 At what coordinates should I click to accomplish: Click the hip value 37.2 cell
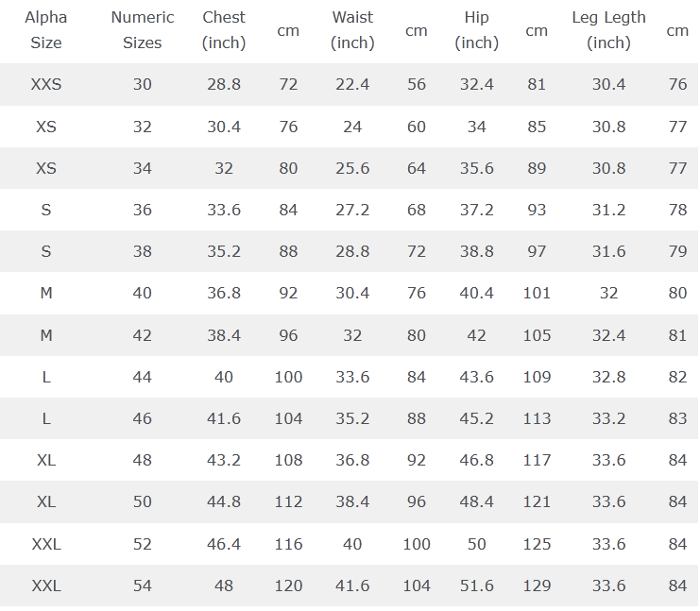tap(477, 210)
